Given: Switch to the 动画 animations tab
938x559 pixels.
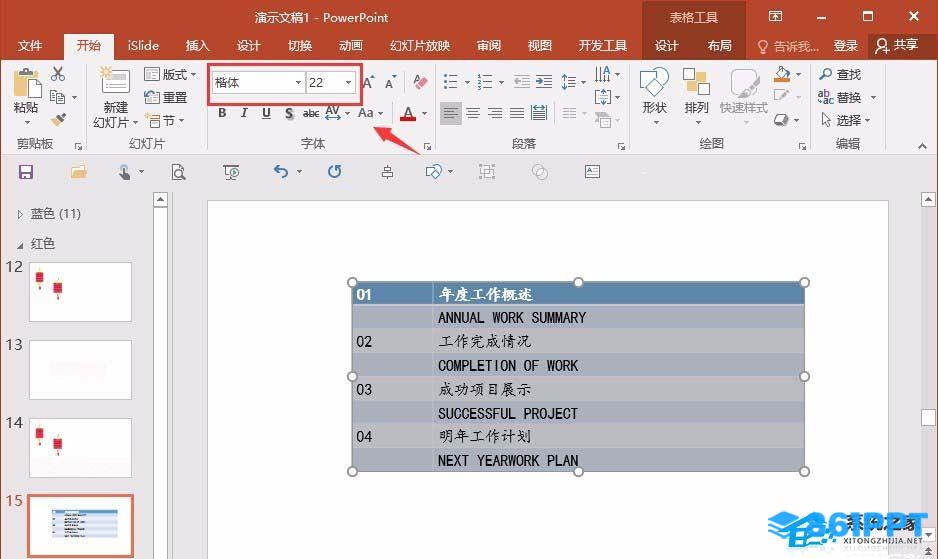Looking at the screenshot, I should coord(351,45).
